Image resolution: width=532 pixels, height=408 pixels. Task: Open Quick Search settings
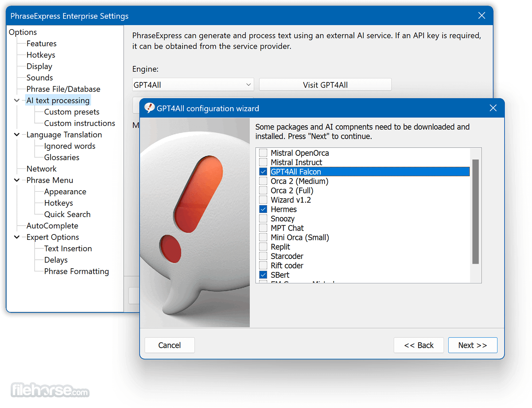point(67,214)
